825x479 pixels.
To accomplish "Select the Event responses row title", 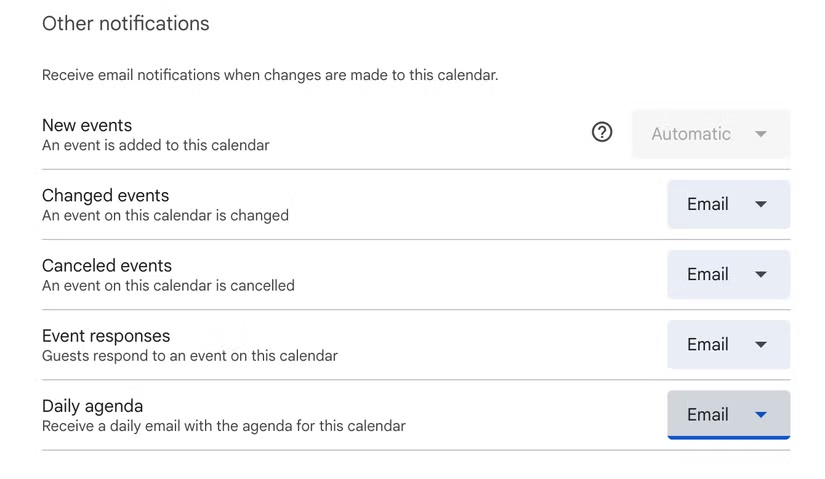I will [x=106, y=335].
